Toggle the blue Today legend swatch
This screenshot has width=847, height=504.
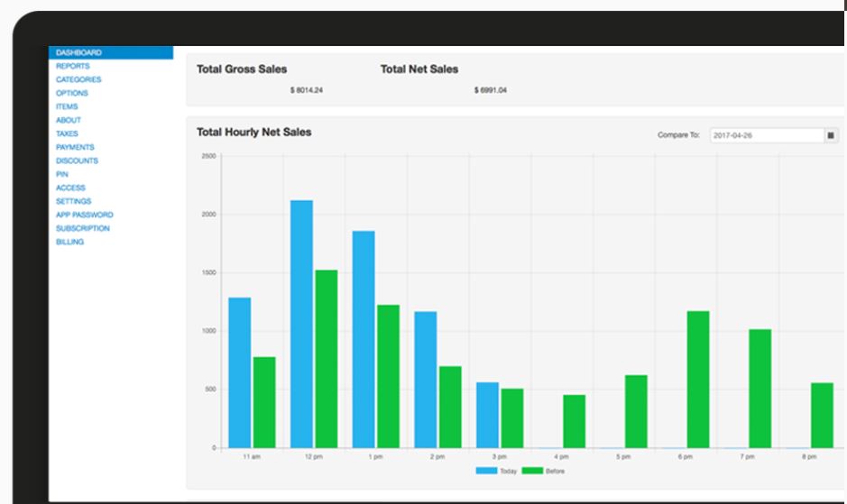pyautogui.click(x=486, y=471)
